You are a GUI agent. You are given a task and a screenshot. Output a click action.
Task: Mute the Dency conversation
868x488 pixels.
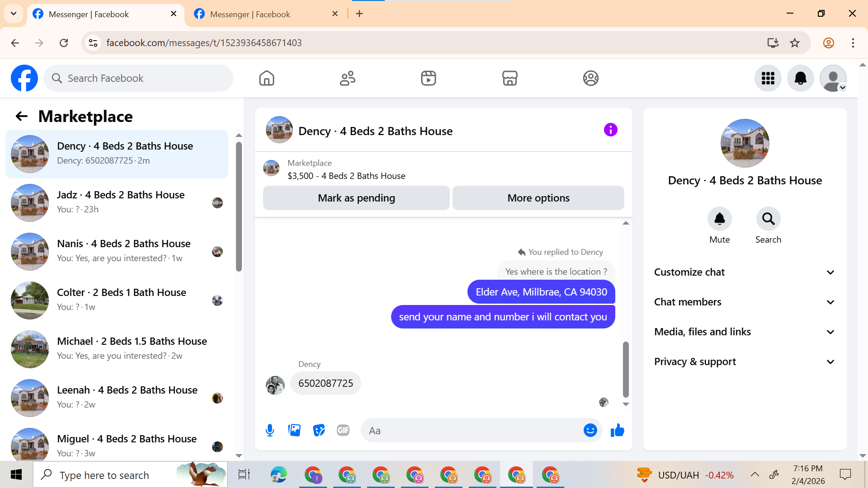click(719, 219)
